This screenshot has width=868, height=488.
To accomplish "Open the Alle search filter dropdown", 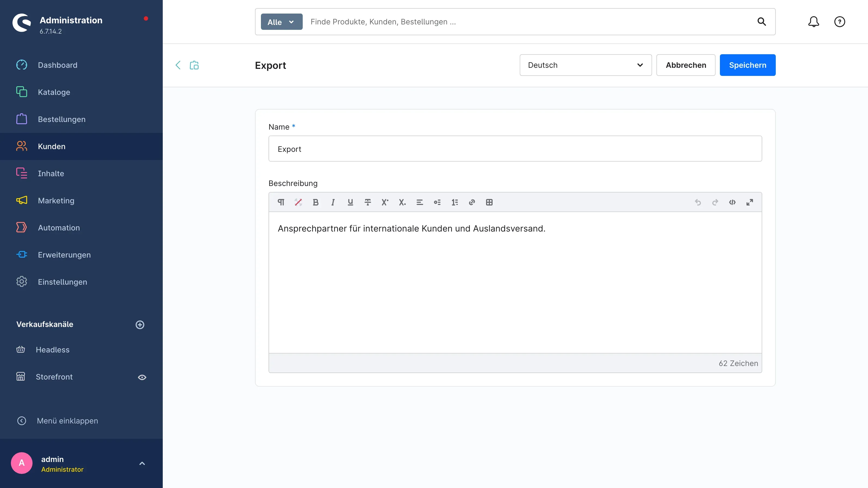I will pyautogui.click(x=282, y=22).
